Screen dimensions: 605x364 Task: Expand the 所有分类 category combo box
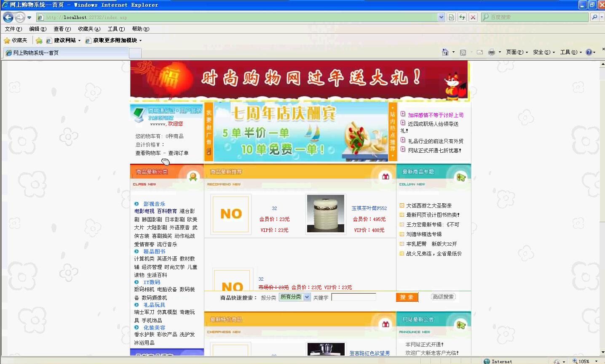(x=294, y=297)
